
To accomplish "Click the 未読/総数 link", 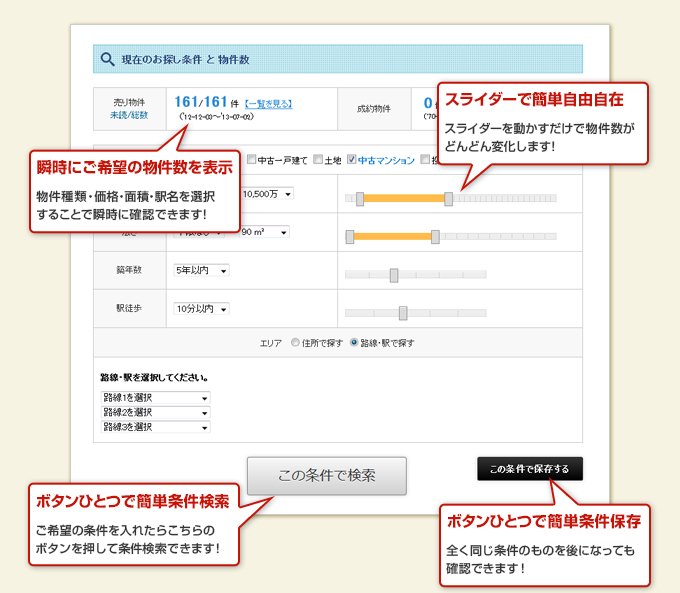I will coord(129,115).
